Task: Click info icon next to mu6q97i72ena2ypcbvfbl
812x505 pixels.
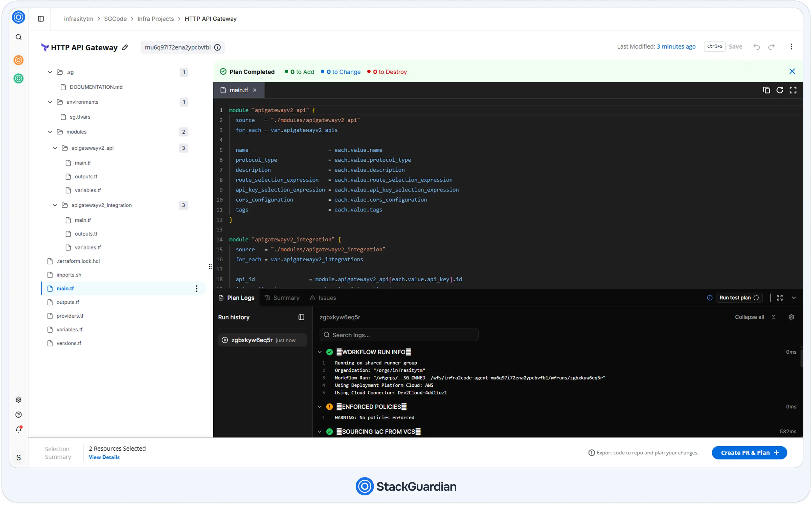Action: click(218, 47)
